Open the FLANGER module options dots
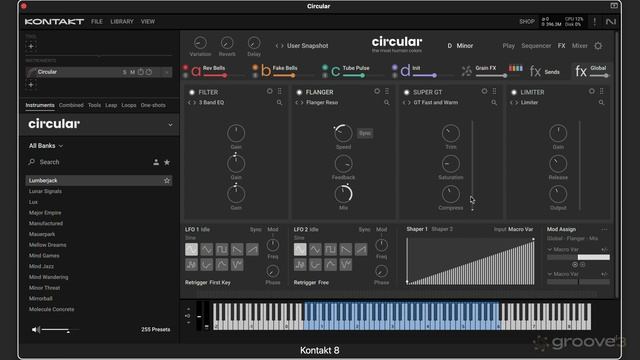 (387, 91)
